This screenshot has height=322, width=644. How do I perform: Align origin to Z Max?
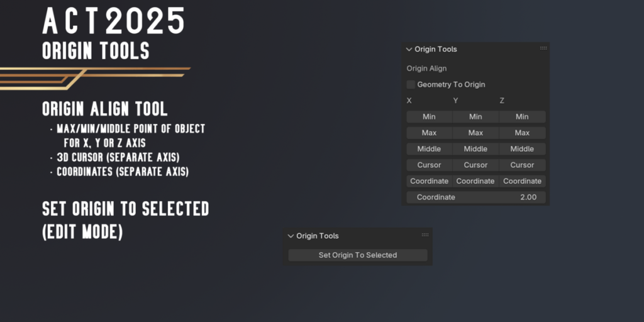pyautogui.click(x=522, y=133)
